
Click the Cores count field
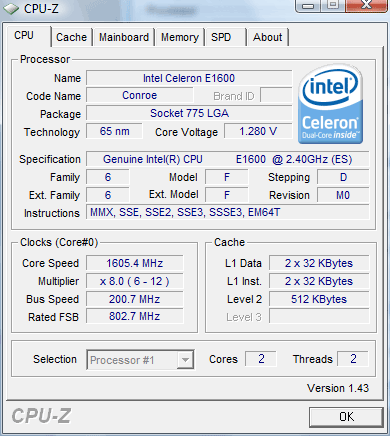[x=261, y=359]
